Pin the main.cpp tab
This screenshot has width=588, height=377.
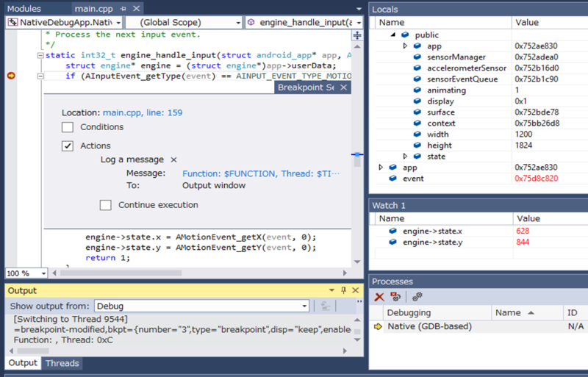pos(123,9)
